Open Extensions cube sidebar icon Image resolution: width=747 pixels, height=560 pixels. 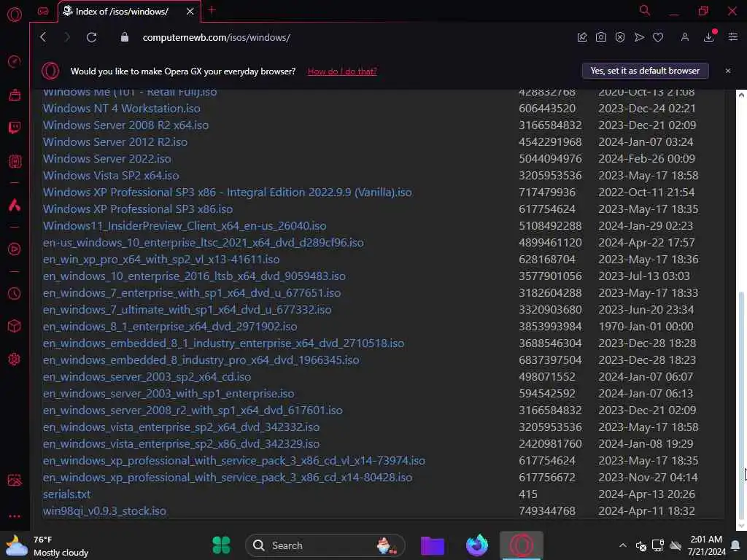pos(15,326)
